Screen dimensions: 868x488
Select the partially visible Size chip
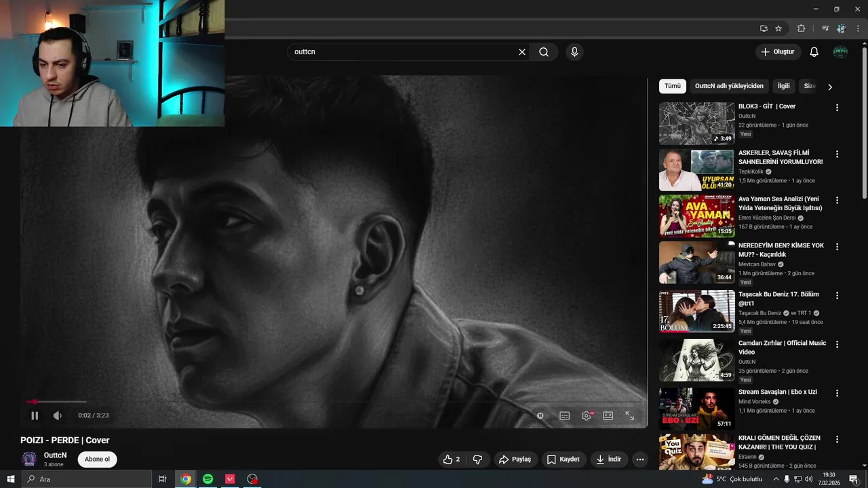(x=809, y=86)
